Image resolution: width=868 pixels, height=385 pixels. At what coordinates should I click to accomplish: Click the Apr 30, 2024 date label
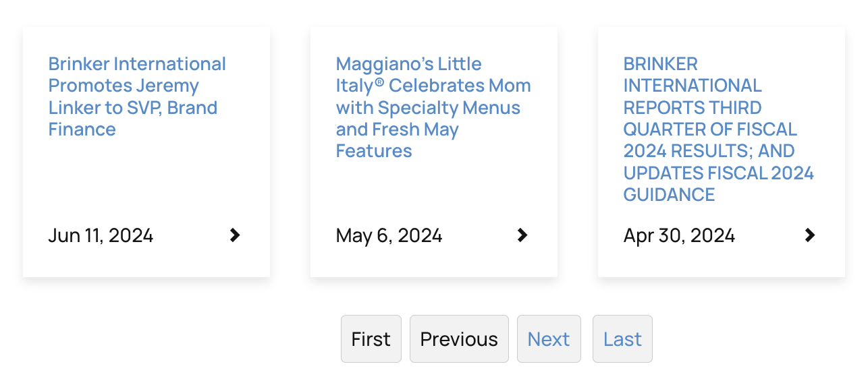click(x=679, y=235)
